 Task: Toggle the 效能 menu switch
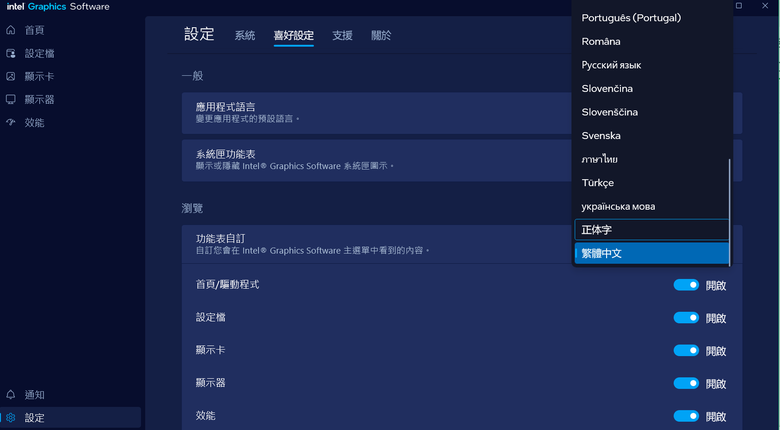tap(686, 416)
